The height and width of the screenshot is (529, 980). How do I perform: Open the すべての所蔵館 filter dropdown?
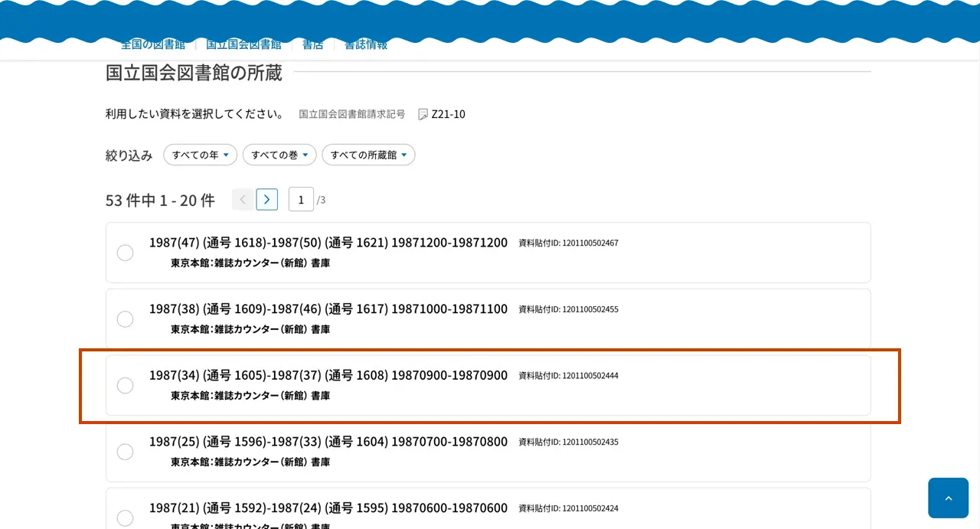coord(368,155)
